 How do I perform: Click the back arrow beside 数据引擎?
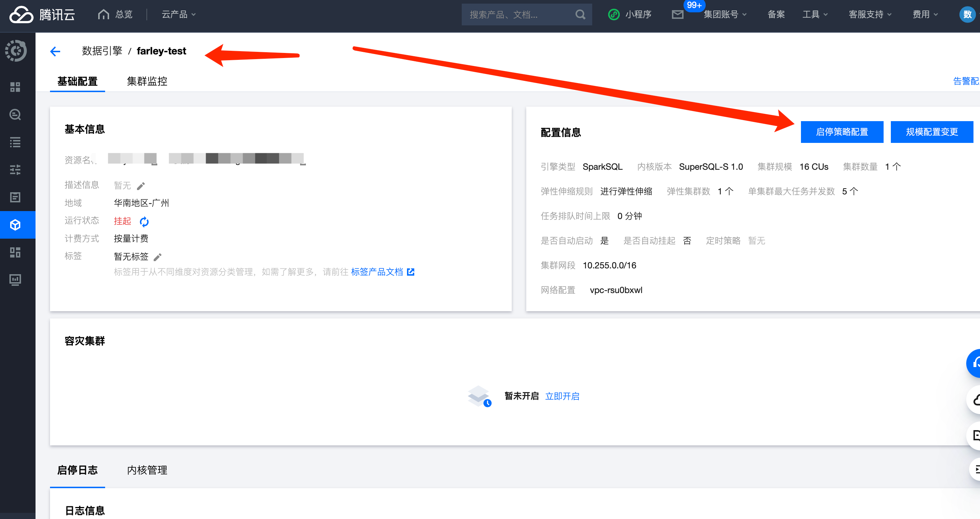tap(55, 52)
